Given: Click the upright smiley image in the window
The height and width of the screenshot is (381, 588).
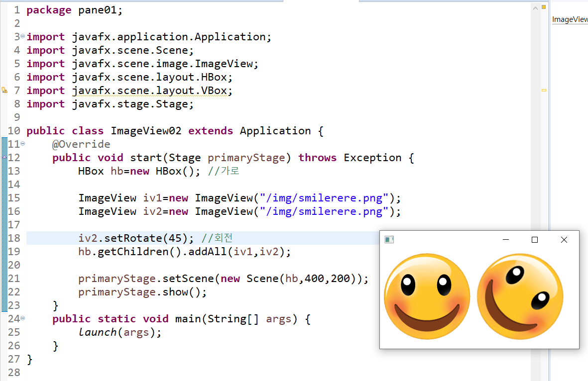Looking at the screenshot, I should coord(427,297).
